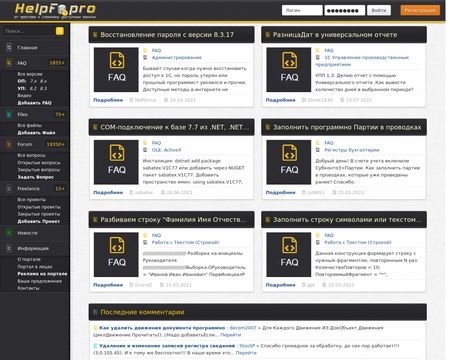Click the yellow search button in sidebar
This screenshot has width=450, height=360.
[x=60, y=31]
